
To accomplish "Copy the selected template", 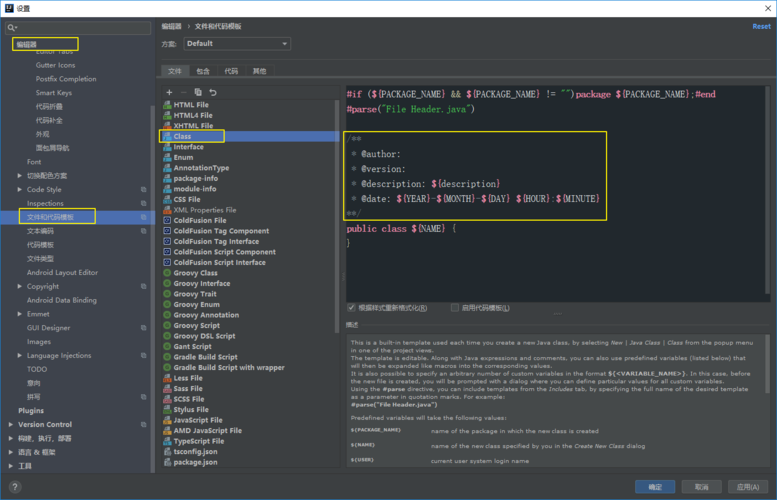I will (x=198, y=92).
